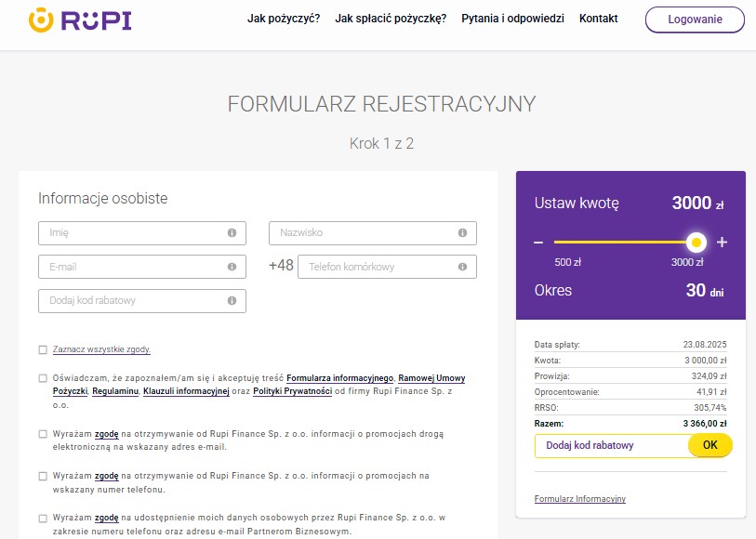Click info icon in Telefon komórkowy field

tap(462, 267)
